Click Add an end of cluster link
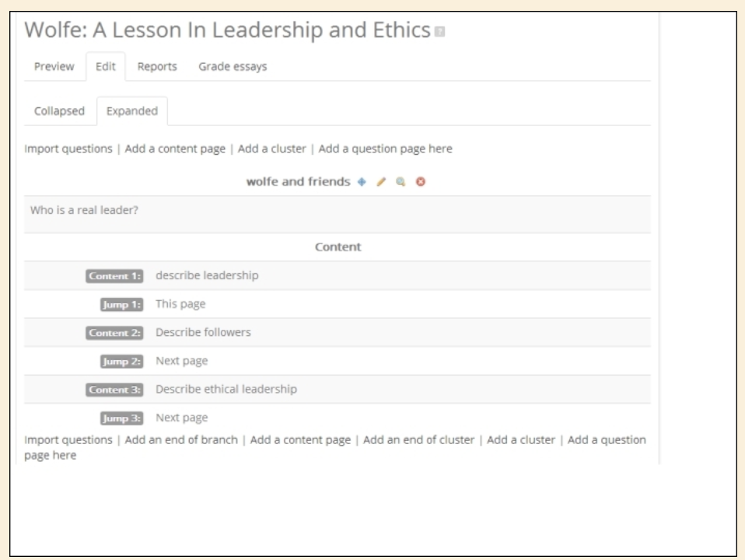The image size is (745, 560). tap(418, 439)
